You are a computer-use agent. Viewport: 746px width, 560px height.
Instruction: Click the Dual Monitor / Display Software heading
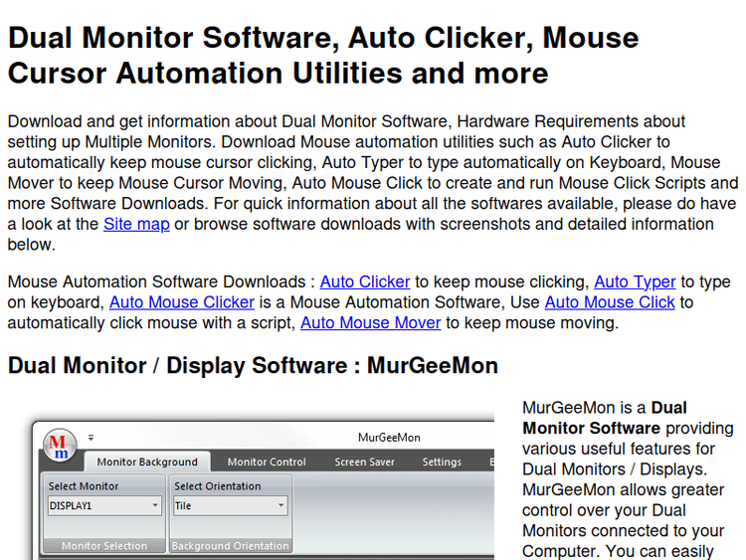click(x=253, y=365)
